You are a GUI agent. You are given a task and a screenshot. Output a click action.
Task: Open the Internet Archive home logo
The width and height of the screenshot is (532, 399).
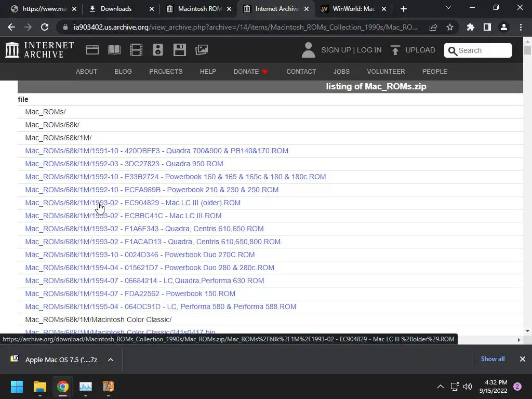point(39,50)
